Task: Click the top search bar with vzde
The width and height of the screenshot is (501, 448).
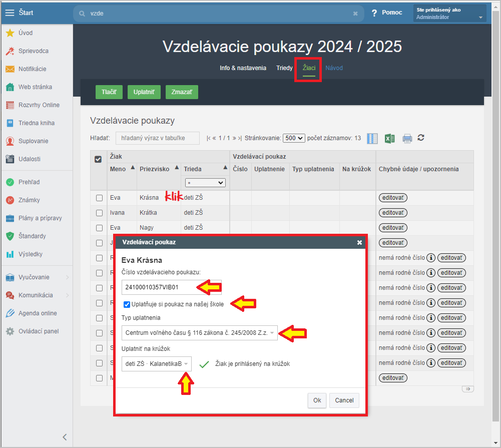Action: pyautogui.click(x=219, y=14)
